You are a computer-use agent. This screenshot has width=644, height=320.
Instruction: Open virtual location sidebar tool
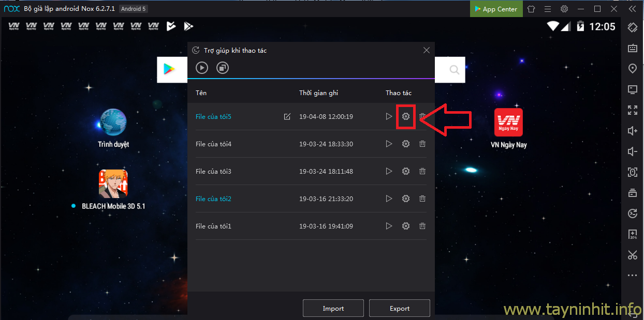632,69
